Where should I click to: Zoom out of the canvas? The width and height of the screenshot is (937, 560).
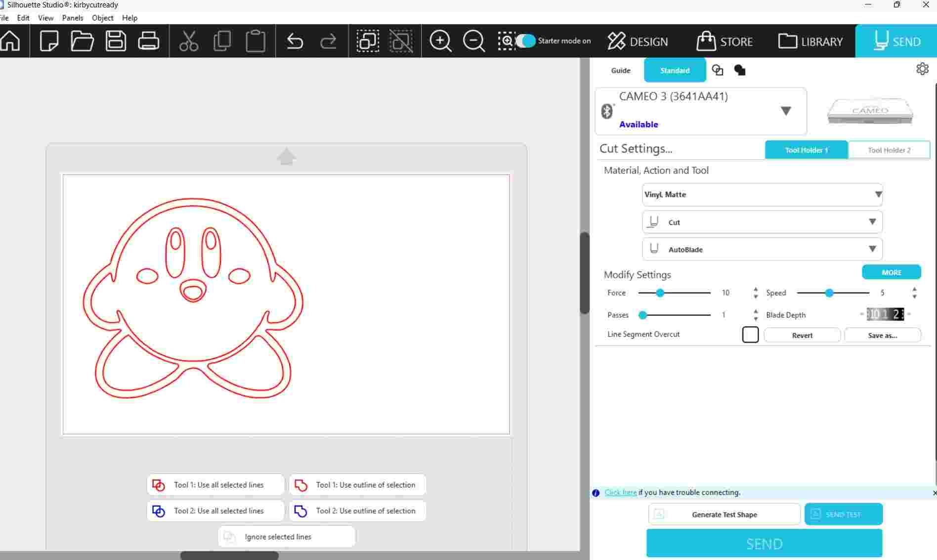coord(473,41)
